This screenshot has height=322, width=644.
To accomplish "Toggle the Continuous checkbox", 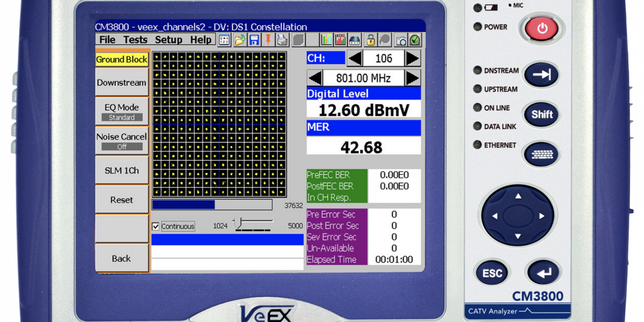I will pos(156,226).
